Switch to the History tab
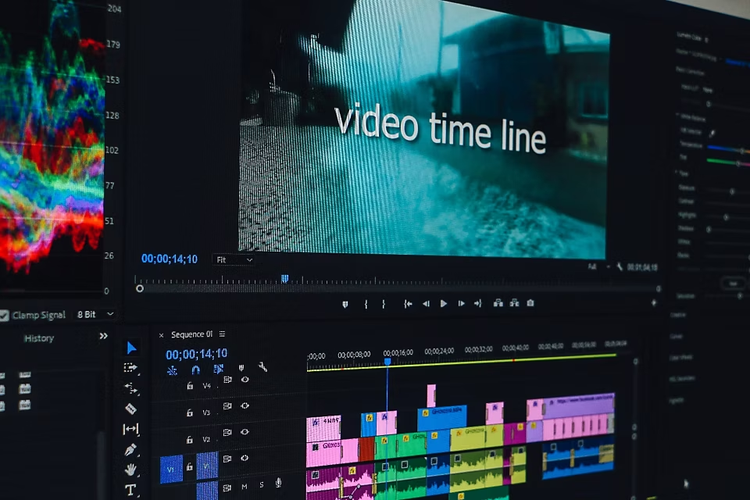The width and height of the screenshot is (750, 500). (39, 338)
